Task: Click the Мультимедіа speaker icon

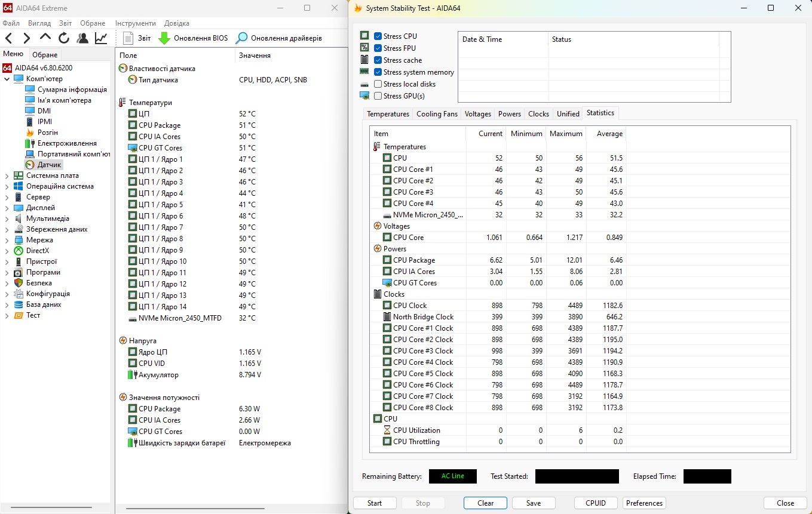Action: click(19, 218)
